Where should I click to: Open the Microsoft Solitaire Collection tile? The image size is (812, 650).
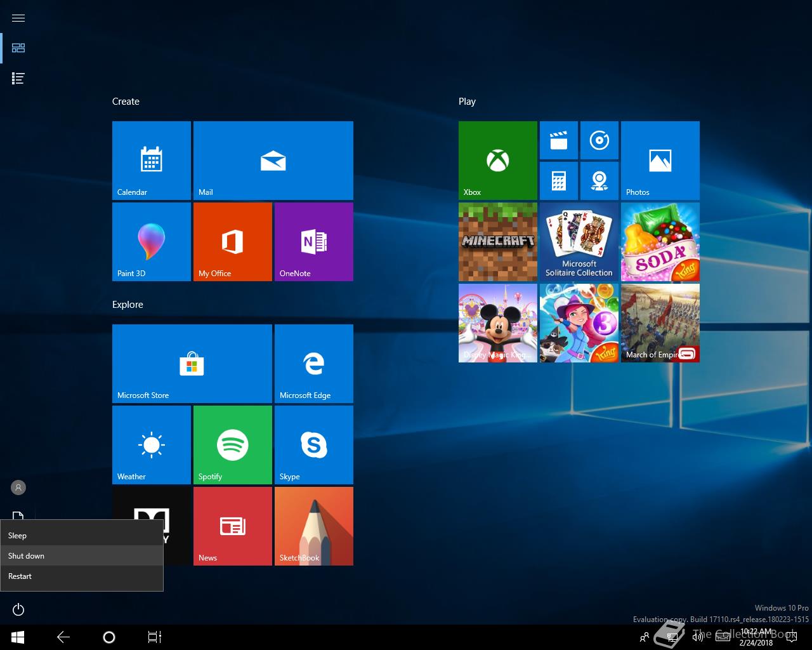pos(579,242)
